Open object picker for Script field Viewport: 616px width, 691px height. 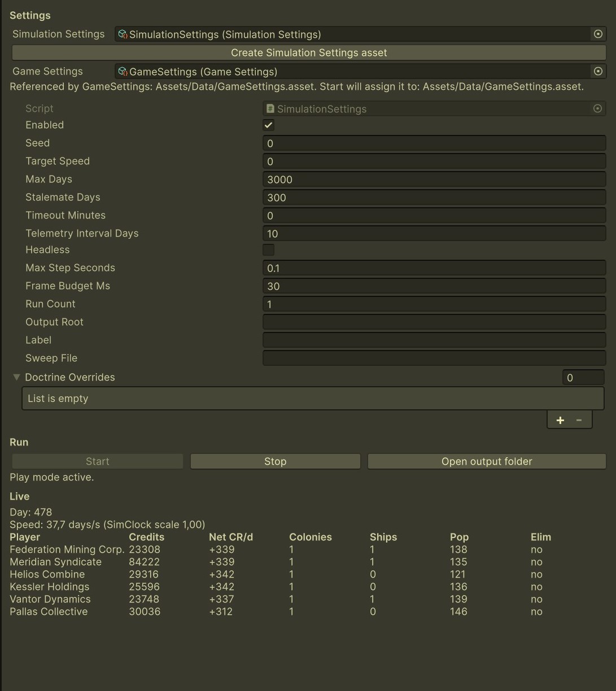598,108
